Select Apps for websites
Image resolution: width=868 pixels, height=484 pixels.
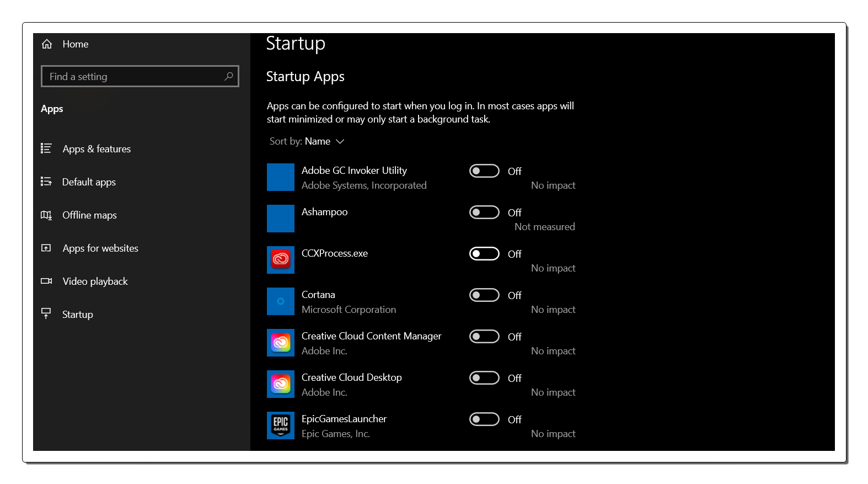click(100, 248)
